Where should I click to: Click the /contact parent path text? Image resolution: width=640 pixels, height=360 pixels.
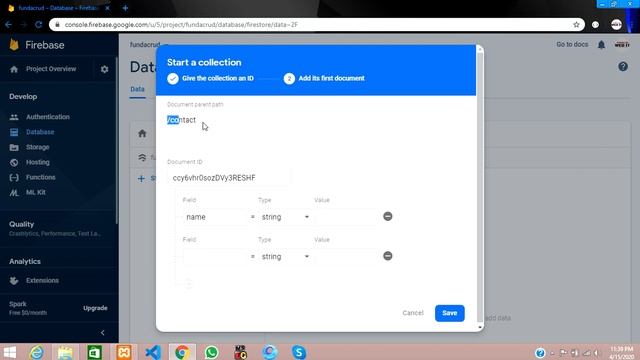click(181, 120)
